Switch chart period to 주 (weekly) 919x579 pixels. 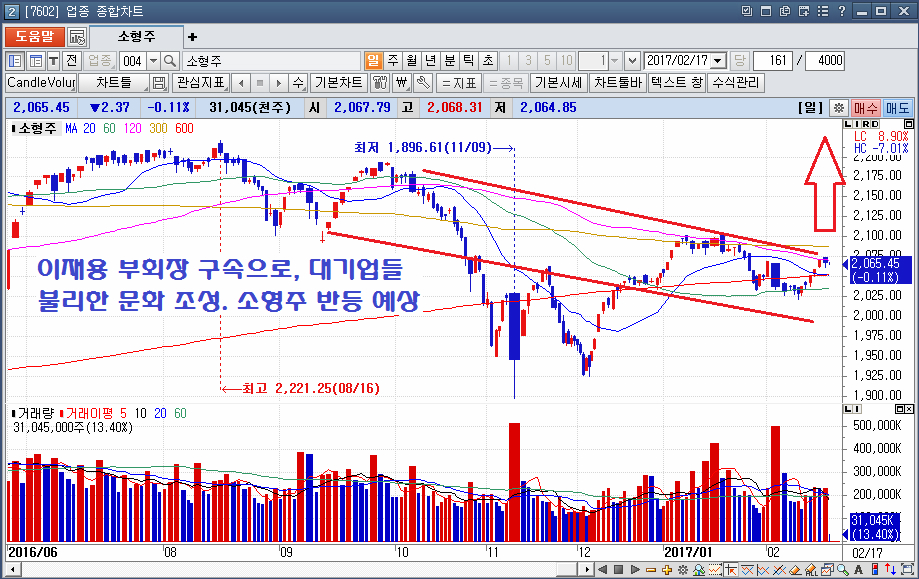click(392, 60)
